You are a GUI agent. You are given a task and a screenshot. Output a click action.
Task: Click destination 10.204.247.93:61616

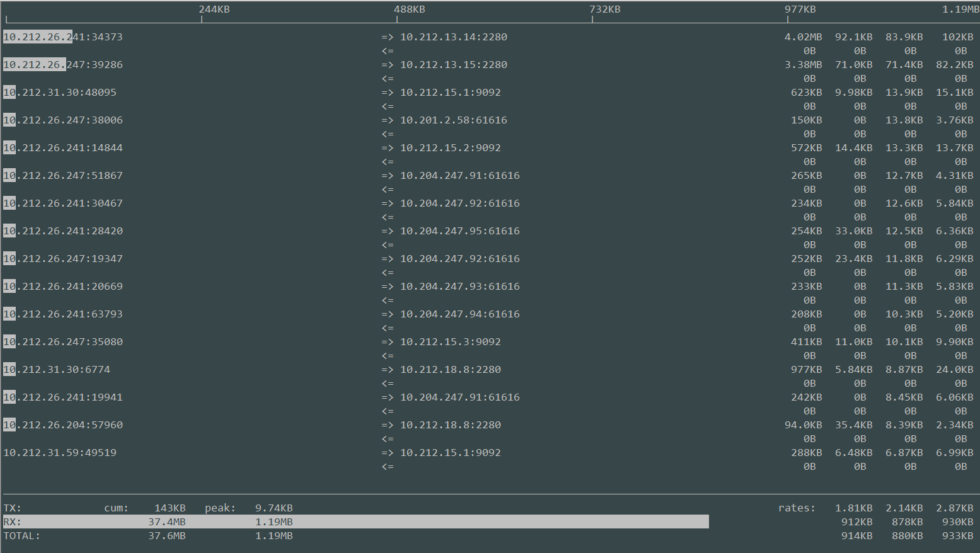(x=460, y=287)
